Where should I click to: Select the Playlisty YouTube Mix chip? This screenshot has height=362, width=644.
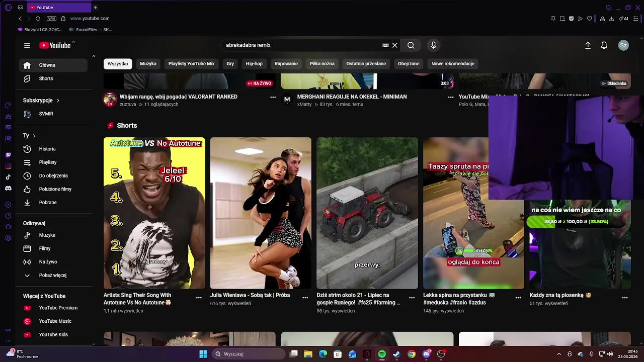coord(191,64)
